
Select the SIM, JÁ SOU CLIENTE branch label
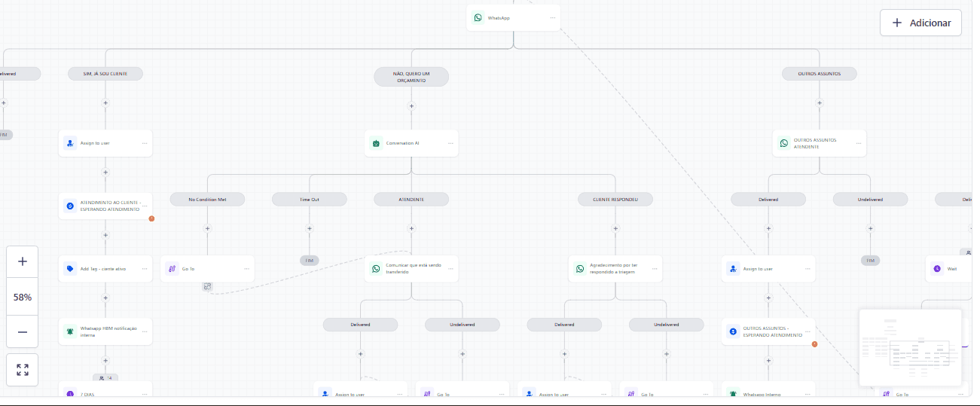point(105,73)
